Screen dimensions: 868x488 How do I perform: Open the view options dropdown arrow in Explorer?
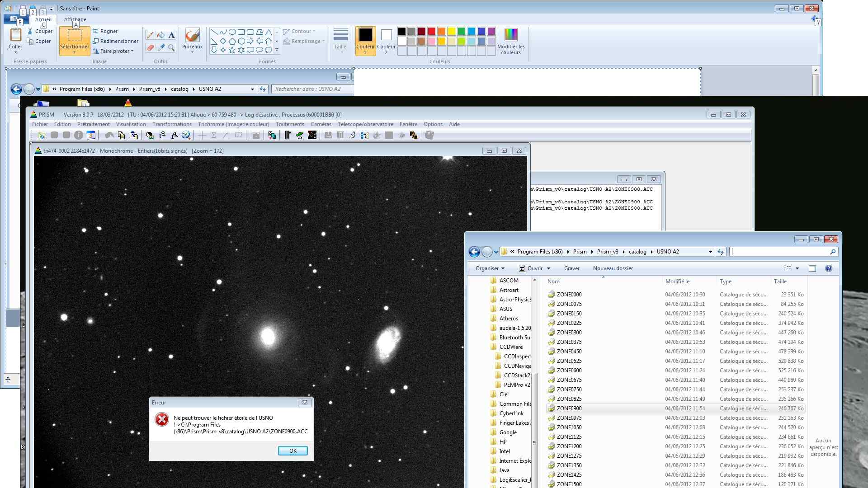click(x=797, y=268)
